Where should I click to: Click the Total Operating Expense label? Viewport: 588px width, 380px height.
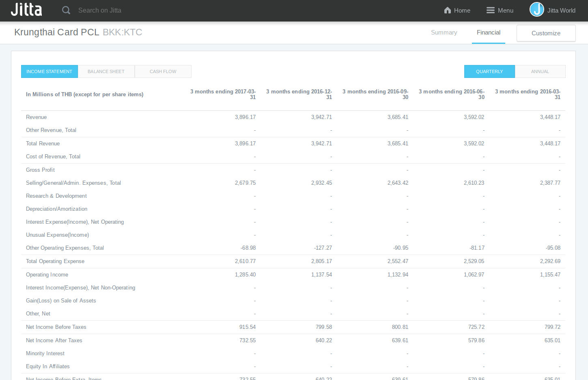(55, 261)
